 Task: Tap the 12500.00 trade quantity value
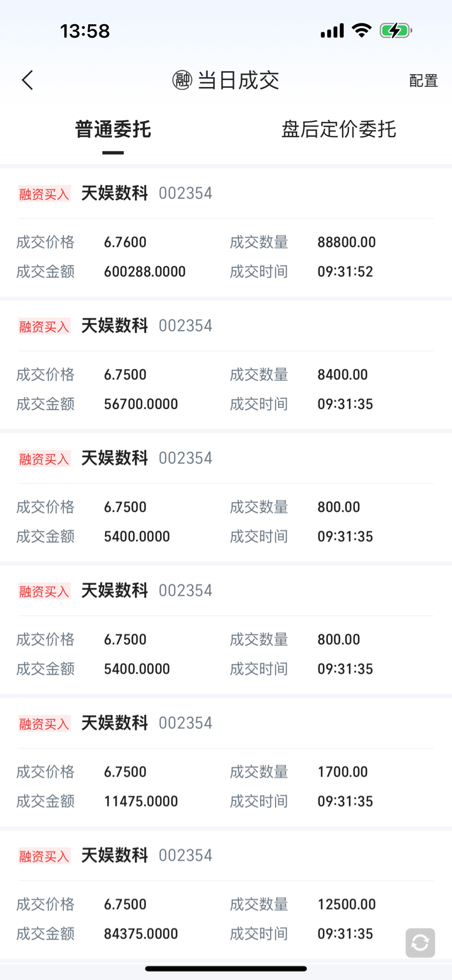(347, 904)
